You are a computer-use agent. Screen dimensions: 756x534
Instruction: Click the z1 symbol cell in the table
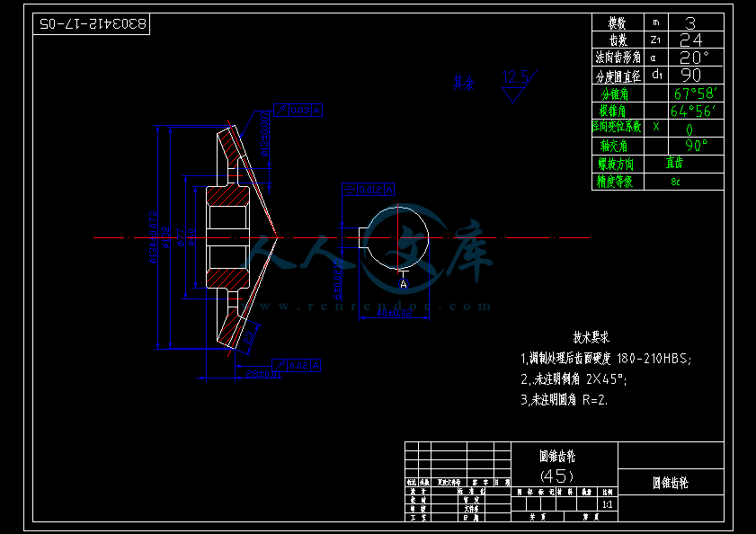[655, 40]
